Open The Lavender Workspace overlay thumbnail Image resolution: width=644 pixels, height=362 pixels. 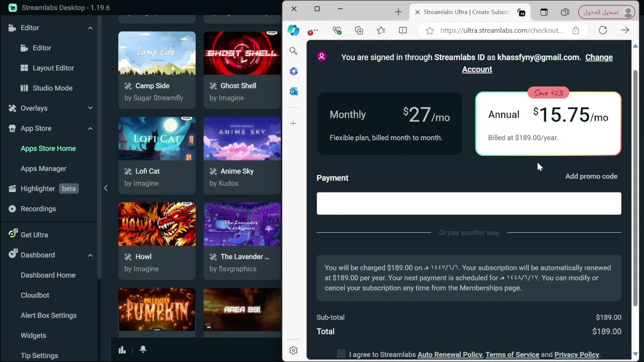[242, 224]
